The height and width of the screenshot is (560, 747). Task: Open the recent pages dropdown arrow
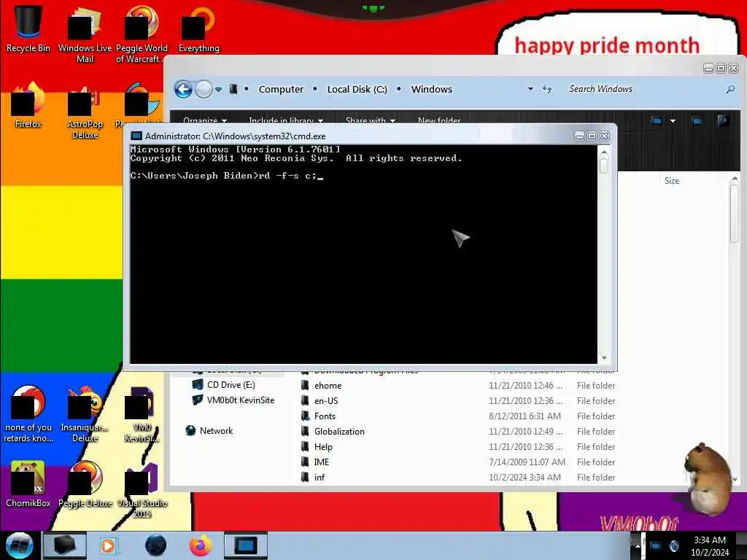coord(218,89)
